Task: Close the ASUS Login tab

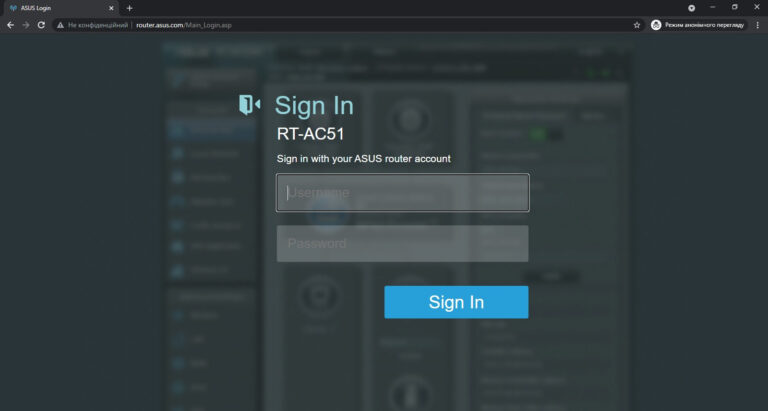Action: 112,8
